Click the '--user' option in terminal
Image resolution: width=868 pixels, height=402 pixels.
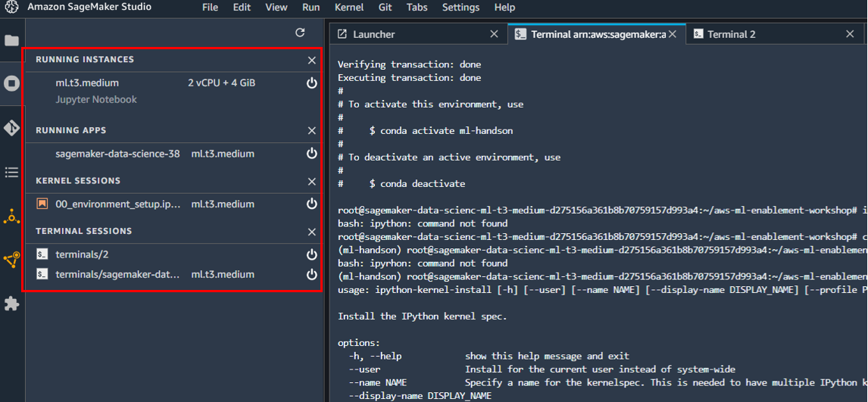(x=364, y=369)
